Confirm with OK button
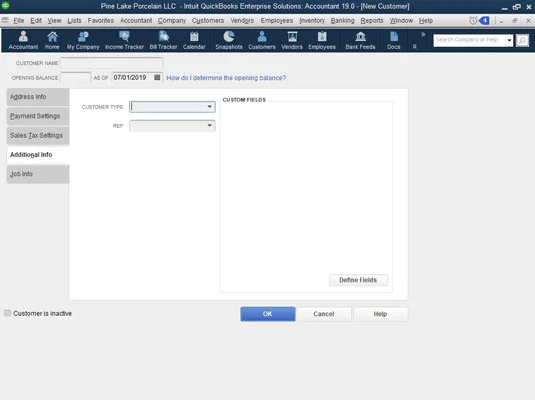Screen dimensions: 535x400 pyautogui.click(x=268, y=314)
